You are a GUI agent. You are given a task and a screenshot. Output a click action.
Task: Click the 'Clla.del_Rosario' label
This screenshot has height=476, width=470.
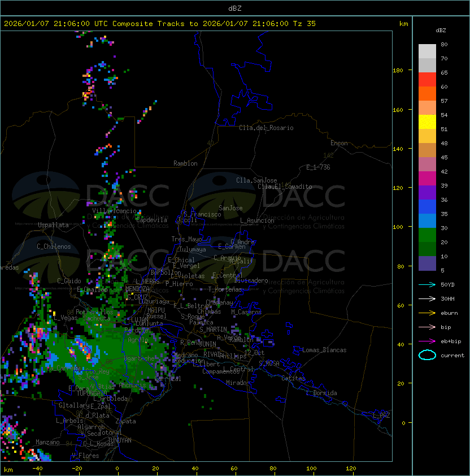[x=266, y=128]
